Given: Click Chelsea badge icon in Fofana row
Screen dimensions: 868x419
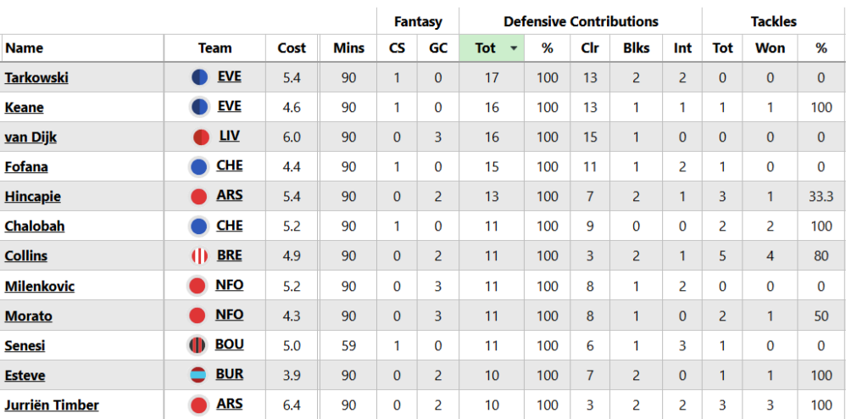Looking at the screenshot, I should pyautogui.click(x=200, y=166).
